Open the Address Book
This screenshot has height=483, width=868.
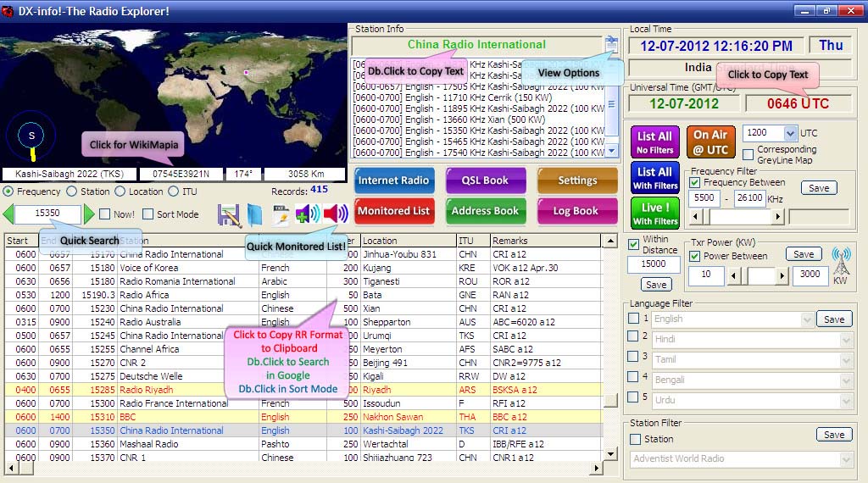[485, 211]
